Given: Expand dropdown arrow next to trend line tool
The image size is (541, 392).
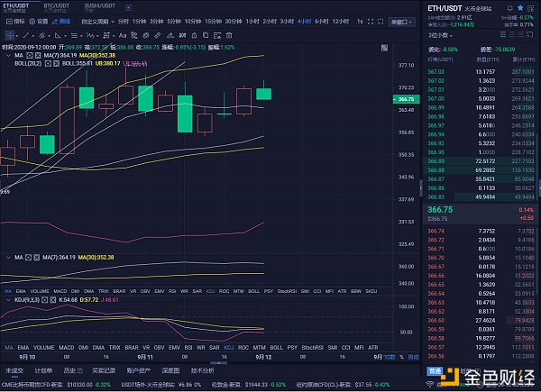Looking at the screenshot, I should [x=33, y=36].
